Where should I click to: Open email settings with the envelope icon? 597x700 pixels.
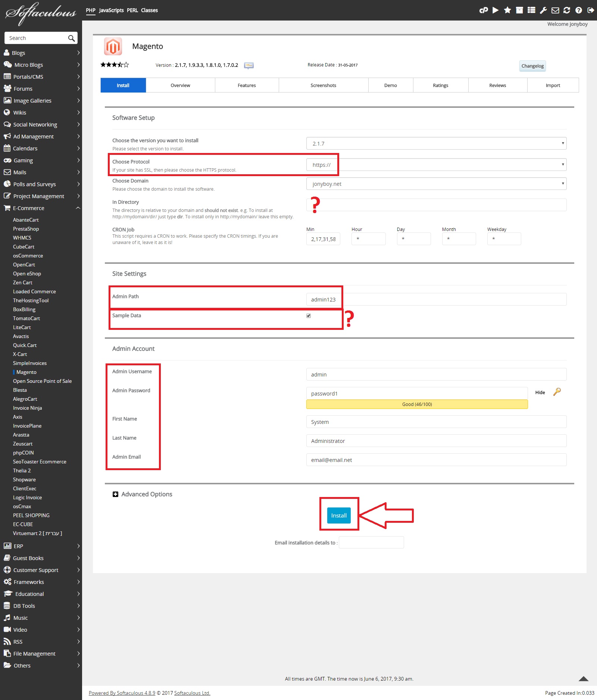pos(555,10)
